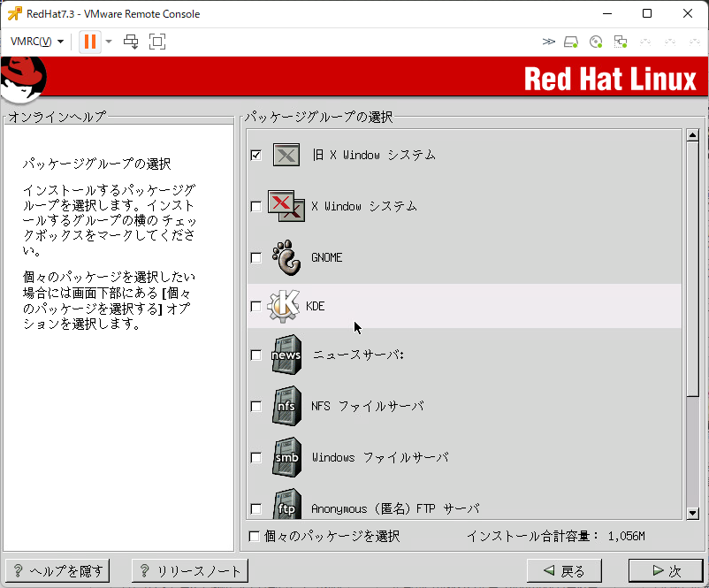This screenshot has height=588, width=709.
Task: Select the NFS ファイルサーバ label
Action: tap(367, 406)
